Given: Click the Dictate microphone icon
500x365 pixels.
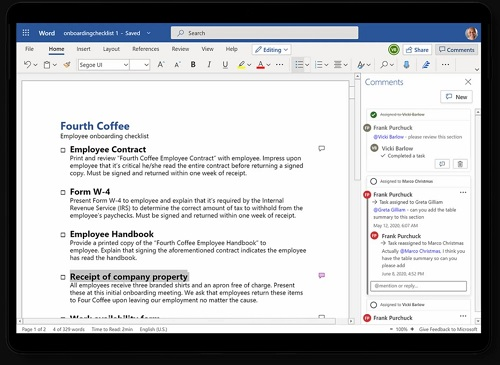Looking at the screenshot, I should click(406, 64).
